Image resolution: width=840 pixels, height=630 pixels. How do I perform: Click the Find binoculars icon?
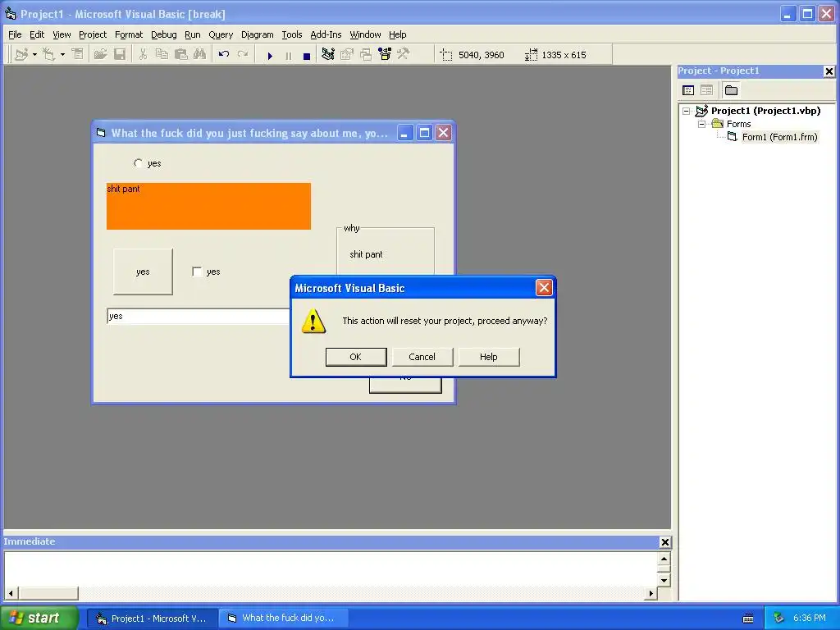pyautogui.click(x=200, y=55)
